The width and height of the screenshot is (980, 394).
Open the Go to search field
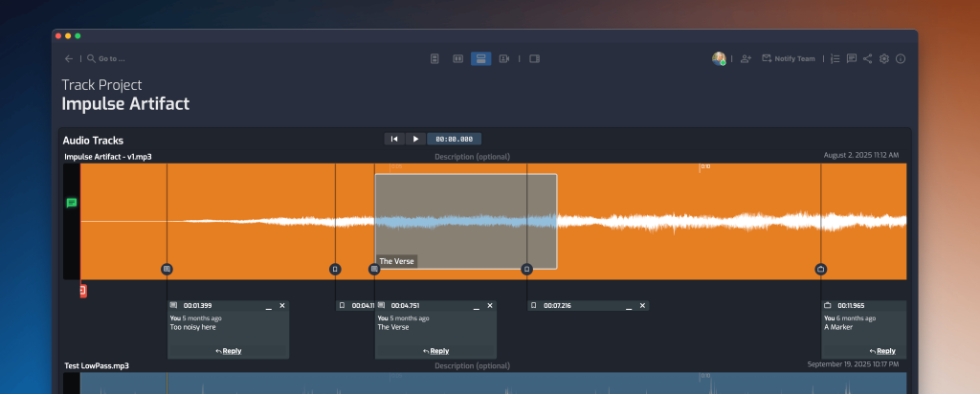click(x=105, y=58)
